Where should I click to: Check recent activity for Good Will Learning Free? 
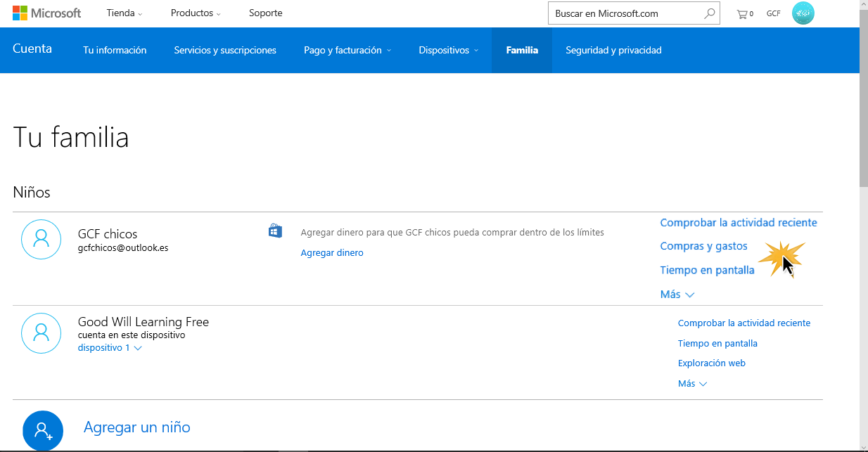pos(744,323)
